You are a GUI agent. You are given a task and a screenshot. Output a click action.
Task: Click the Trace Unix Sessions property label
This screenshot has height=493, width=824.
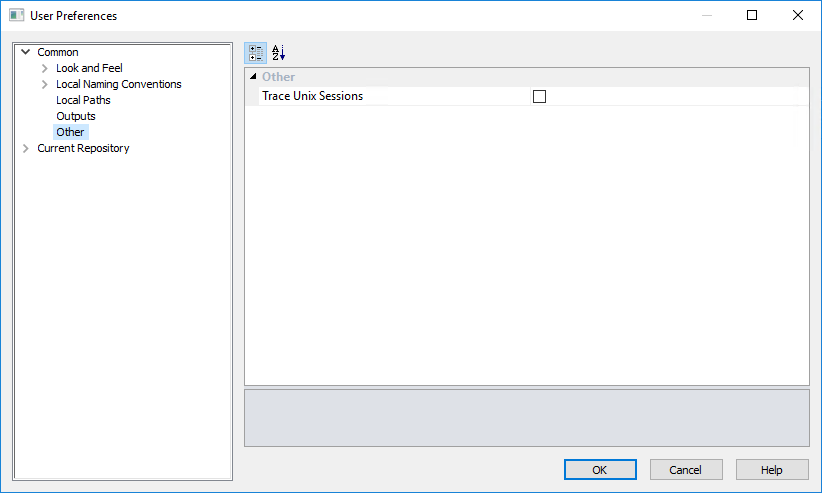312,97
